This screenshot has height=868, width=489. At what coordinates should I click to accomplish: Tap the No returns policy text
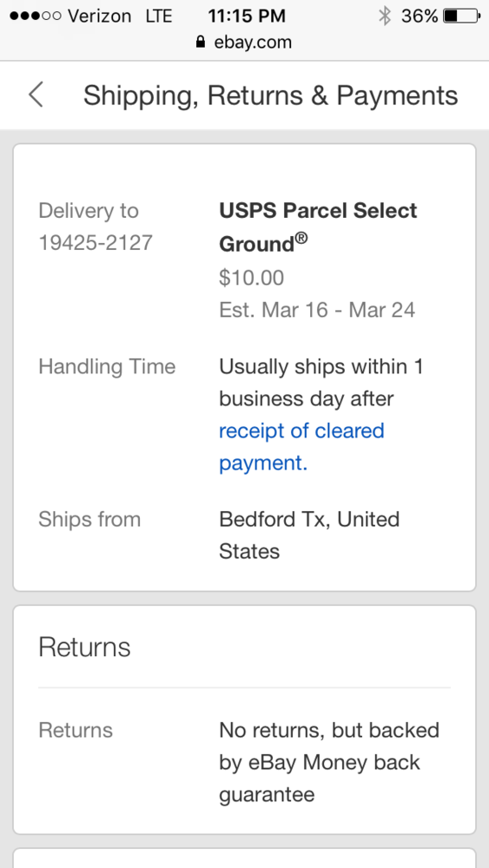click(329, 762)
